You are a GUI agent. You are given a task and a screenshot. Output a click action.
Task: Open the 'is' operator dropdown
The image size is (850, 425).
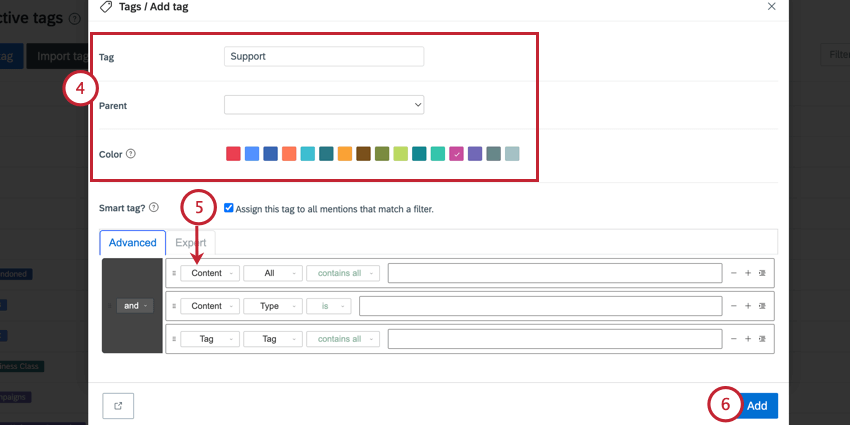329,306
